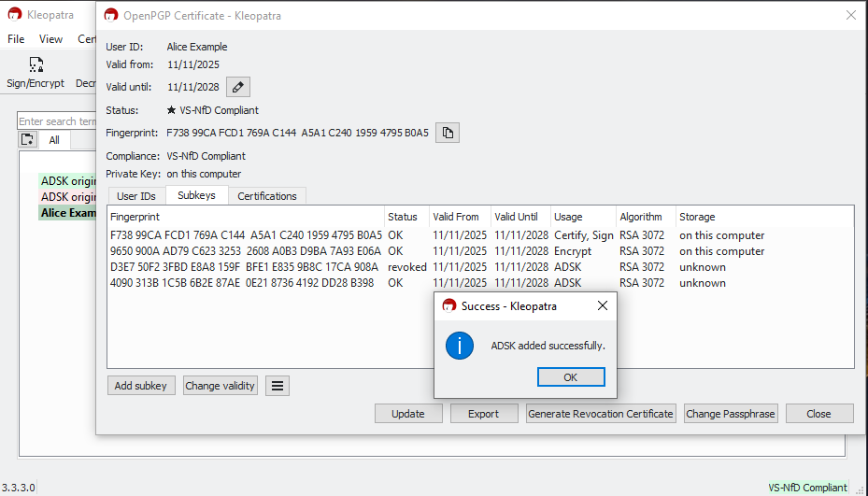This screenshot has width=868, height=496.
Task: Switch to the User IDs tab
Action: coord(136,196)
